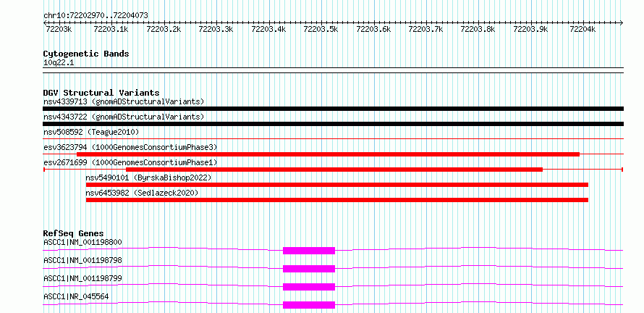644x313 pixels.
Task: Click the chr10:72202970..72204073 coordinate label
Action: click(x=96, y=15)
